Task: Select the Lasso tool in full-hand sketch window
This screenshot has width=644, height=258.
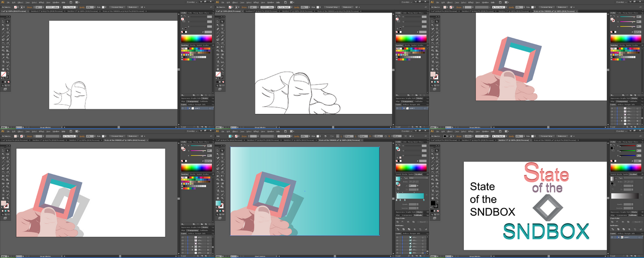Action: [x=222, y=25]
